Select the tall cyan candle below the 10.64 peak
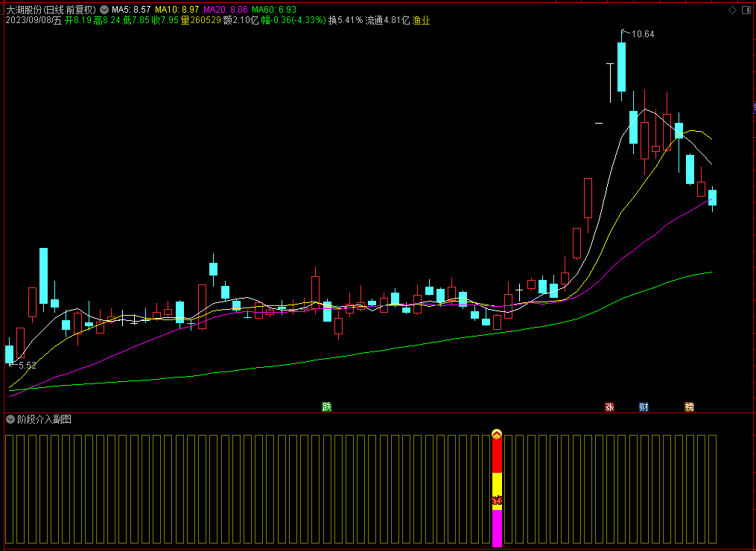The width and height of the screenshot is (756, 551). (x=621, y=66)
